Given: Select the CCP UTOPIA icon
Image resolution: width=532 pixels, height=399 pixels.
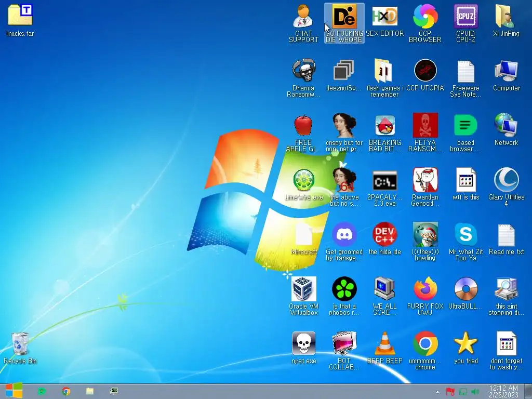Looking at the screenshot, I should (x=425, y=71).
